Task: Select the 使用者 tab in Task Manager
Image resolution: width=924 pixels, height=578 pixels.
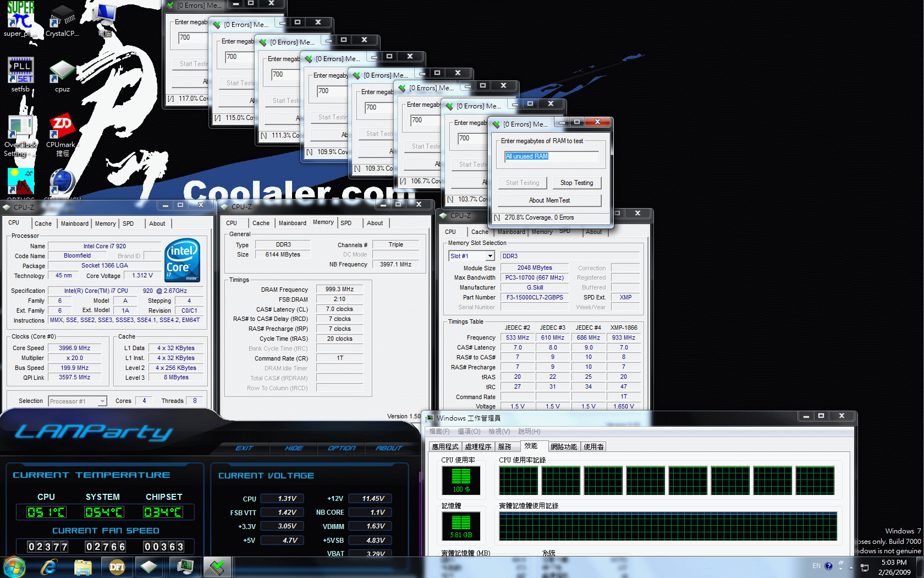Action: (x=593, y=446)
